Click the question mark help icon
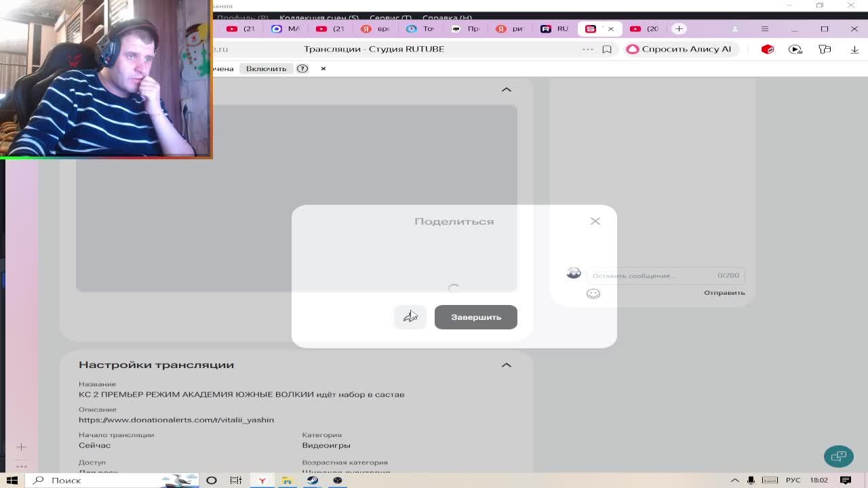 pyautogui.click(x=302, y=68)
